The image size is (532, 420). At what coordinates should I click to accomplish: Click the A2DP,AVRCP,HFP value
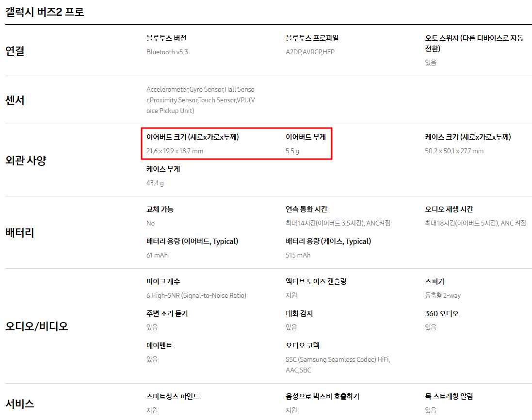click(x=310, y=52)
